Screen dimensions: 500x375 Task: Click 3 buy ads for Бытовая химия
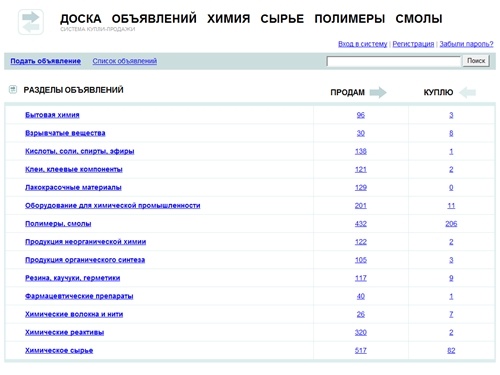point(451,115)
